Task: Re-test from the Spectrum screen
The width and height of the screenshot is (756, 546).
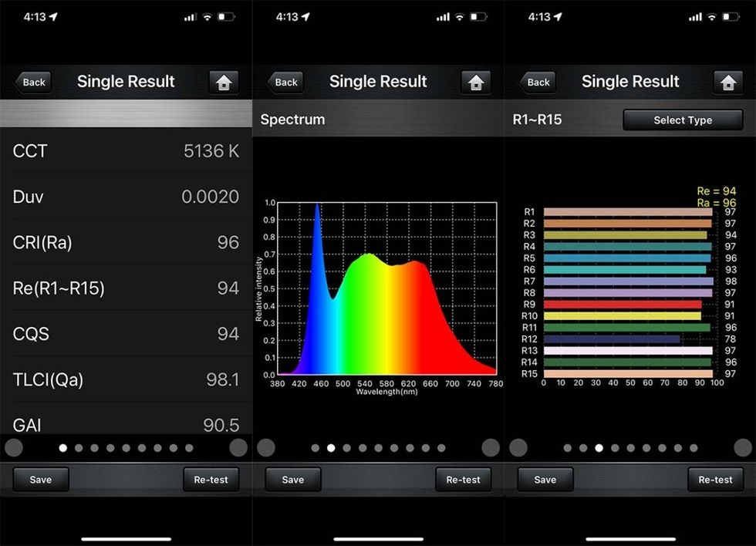Action: click(x=463, y=480)
